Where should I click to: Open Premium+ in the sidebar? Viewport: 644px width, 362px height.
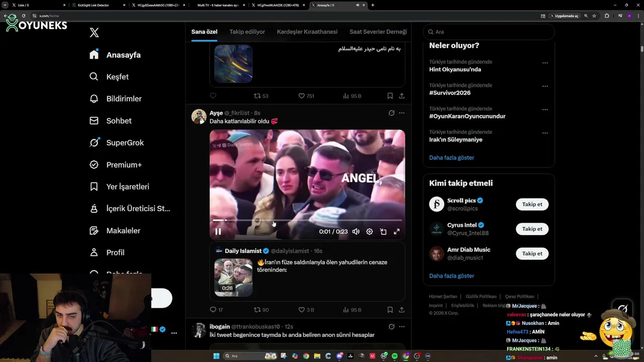[x=115, y=164]
